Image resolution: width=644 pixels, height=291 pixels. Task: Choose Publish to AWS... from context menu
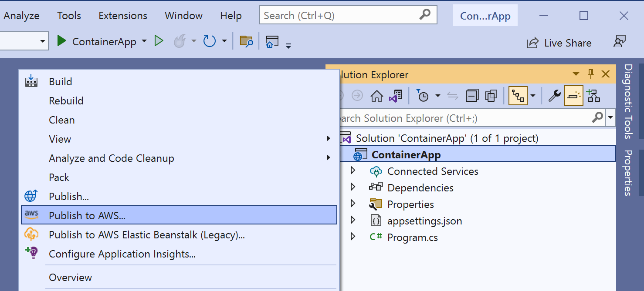[179, 215]
